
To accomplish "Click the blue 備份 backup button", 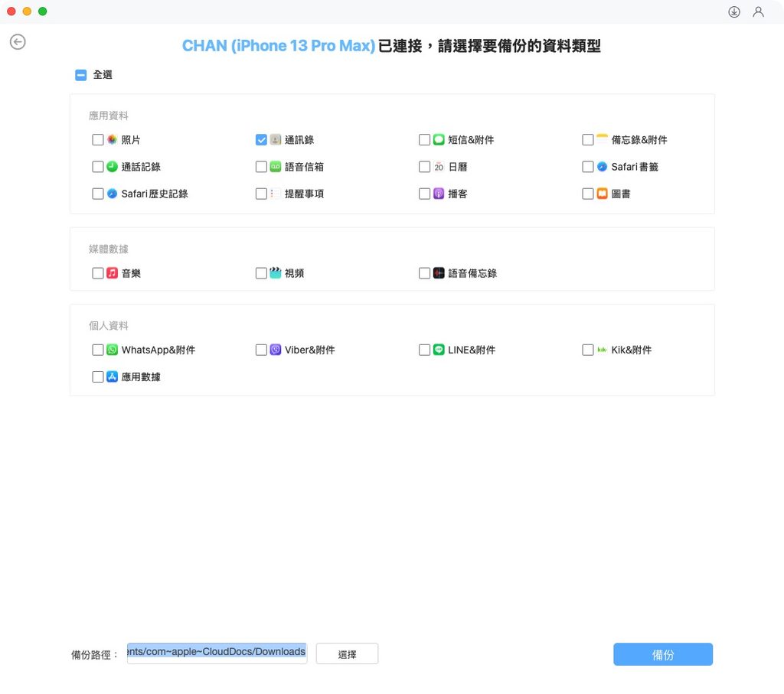I will click(663, 654).
